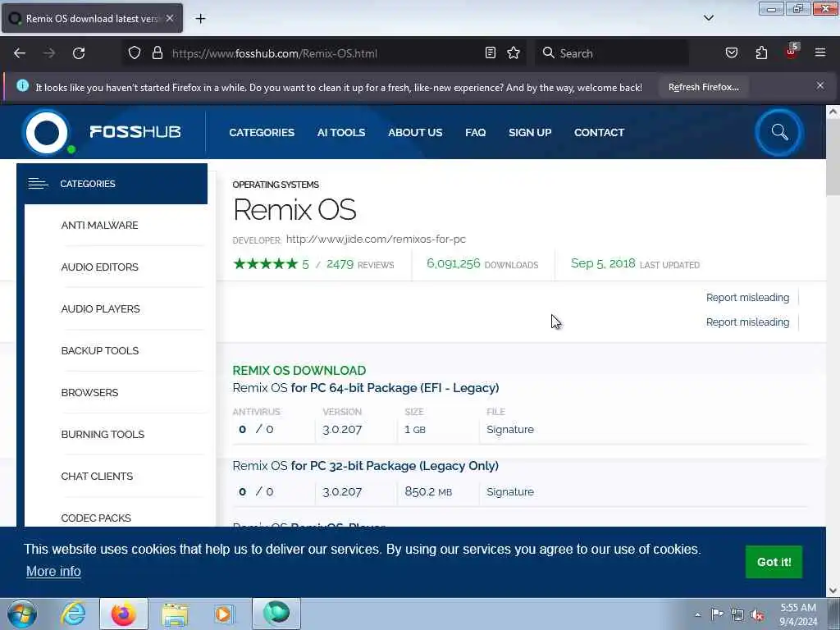The width and height of the screenshot is (840, 630).
Task: Download Remix OS 32-bit Package (Legacy Only)
Action: (x=365, y=466)
